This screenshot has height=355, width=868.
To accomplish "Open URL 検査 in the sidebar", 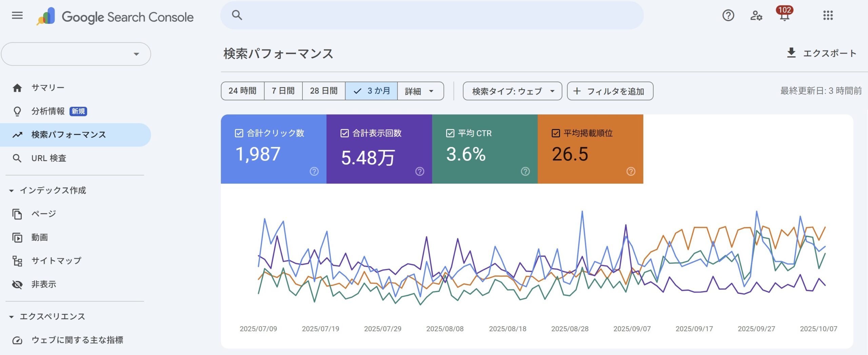I will click(x=49, y=158).
